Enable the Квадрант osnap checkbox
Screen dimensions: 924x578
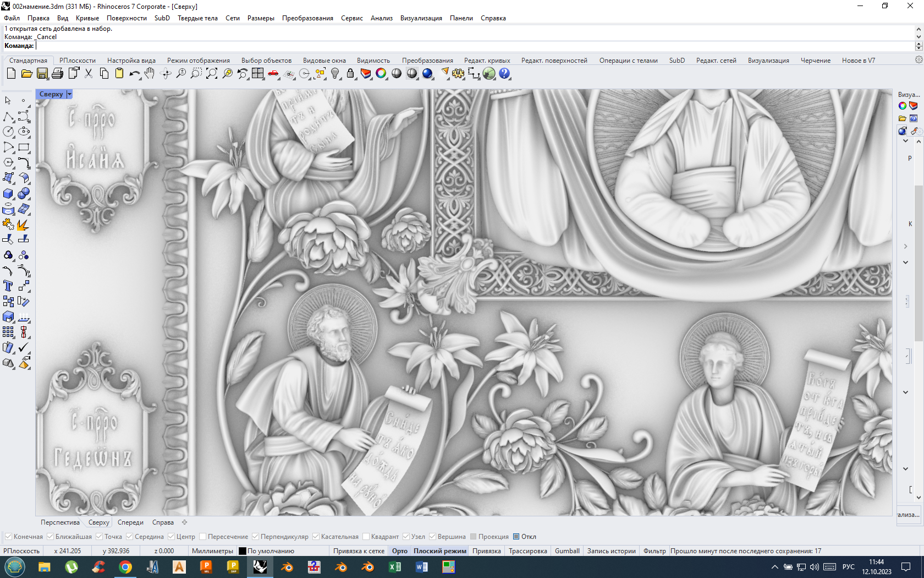[366, 537]
